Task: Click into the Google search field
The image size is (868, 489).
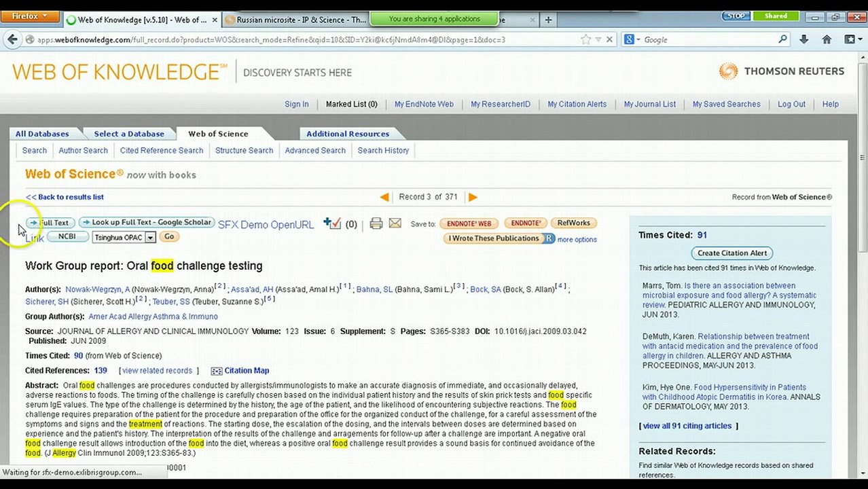Action: [709, 39]
